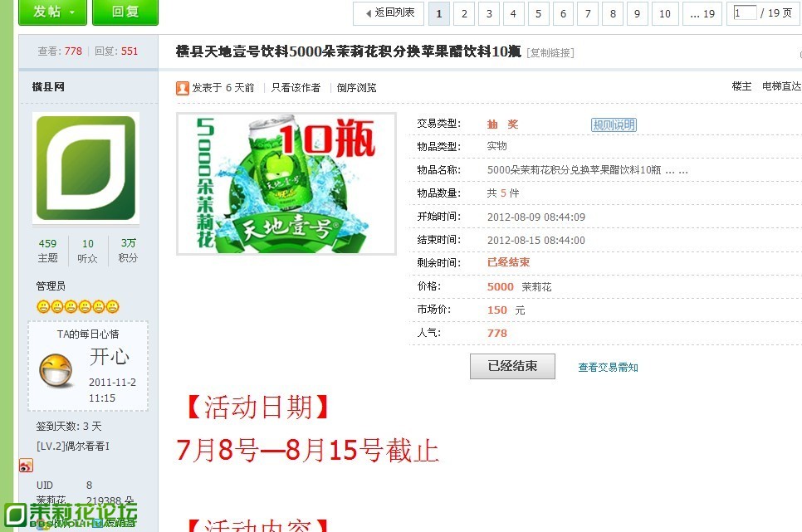Click the product name 5000朵茉莉花积分兑换 text
802x532 pixels.
point(587,170)
